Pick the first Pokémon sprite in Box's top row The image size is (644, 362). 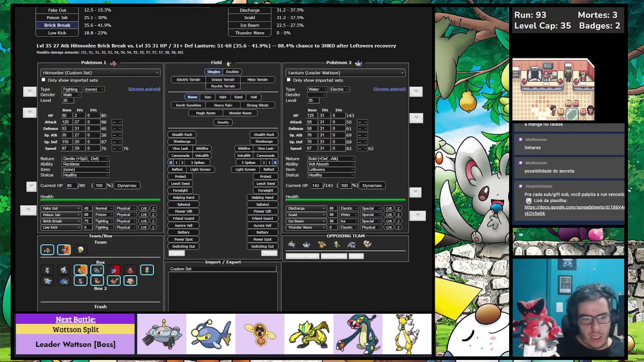pyautogui.click(x=47, y=270)
